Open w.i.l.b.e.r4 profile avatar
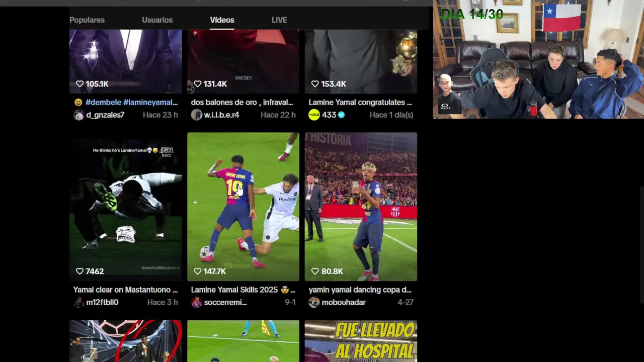Image resolution: width=644 pixels, height=362 pixels. pos(196,115)
